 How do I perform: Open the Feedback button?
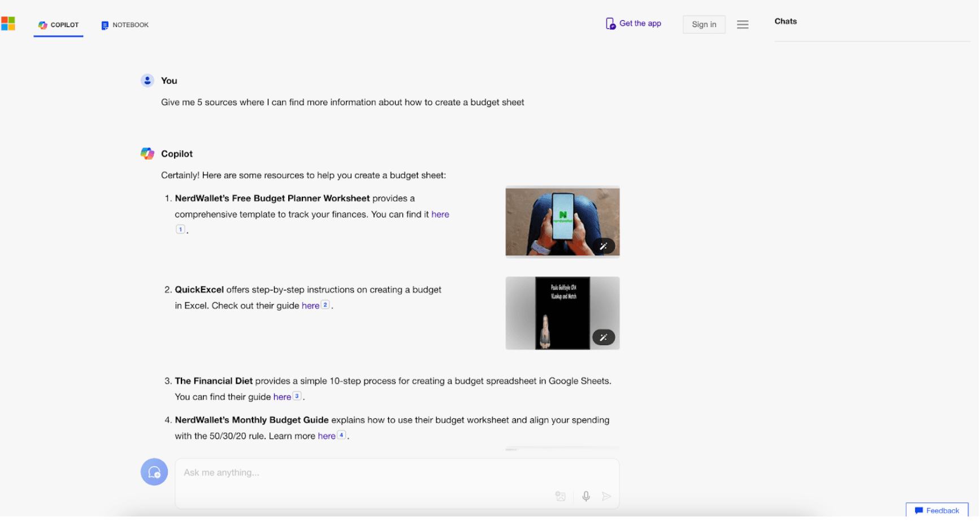(x=936, y=510)
